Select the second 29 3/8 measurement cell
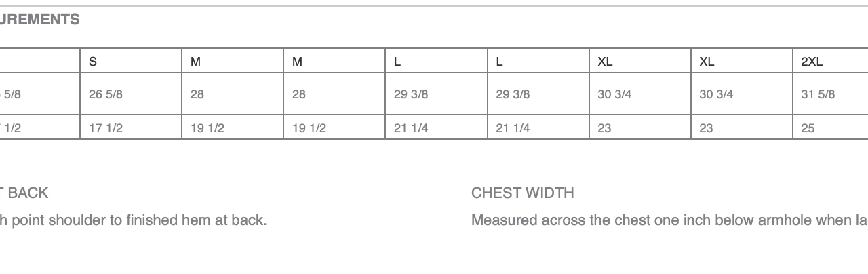The image size is (868, 274). (x=538, y=94)
